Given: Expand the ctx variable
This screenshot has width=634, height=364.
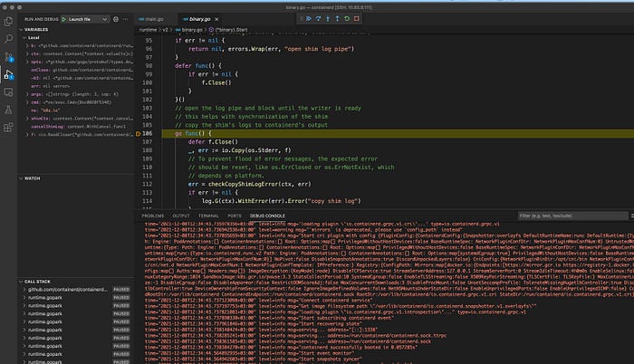Looking at the screenshot, I should (27, 53).
